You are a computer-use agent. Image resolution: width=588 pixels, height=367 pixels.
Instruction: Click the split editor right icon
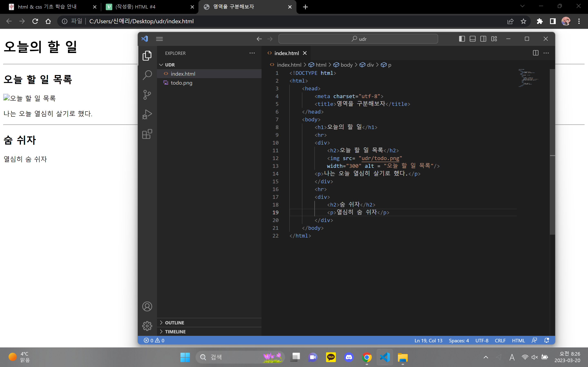(536, 53)
